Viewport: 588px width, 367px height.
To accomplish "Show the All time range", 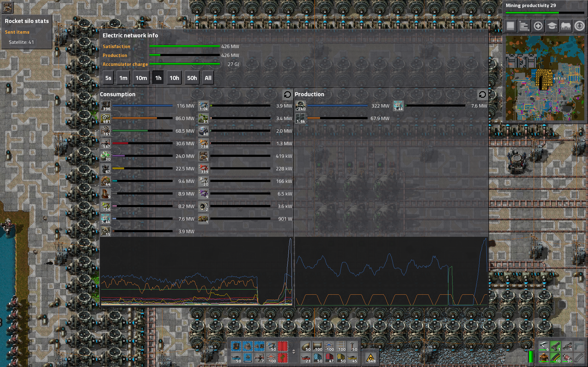I will coord(208,78).
